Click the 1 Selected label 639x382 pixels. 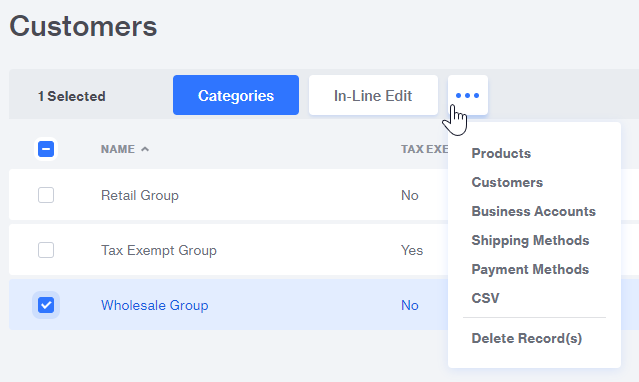pyautogui.click(x=71, y=96)
